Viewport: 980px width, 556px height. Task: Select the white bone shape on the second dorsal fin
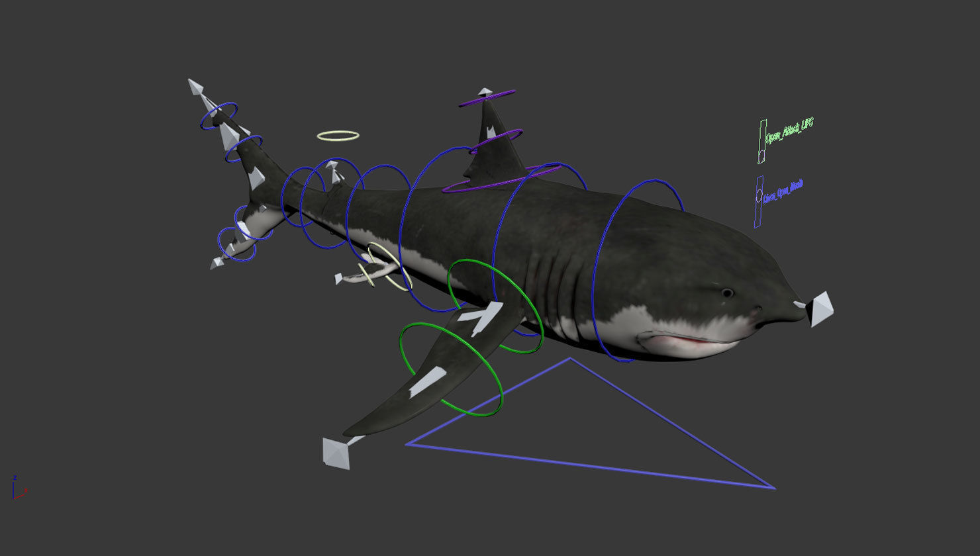point(335,172)
